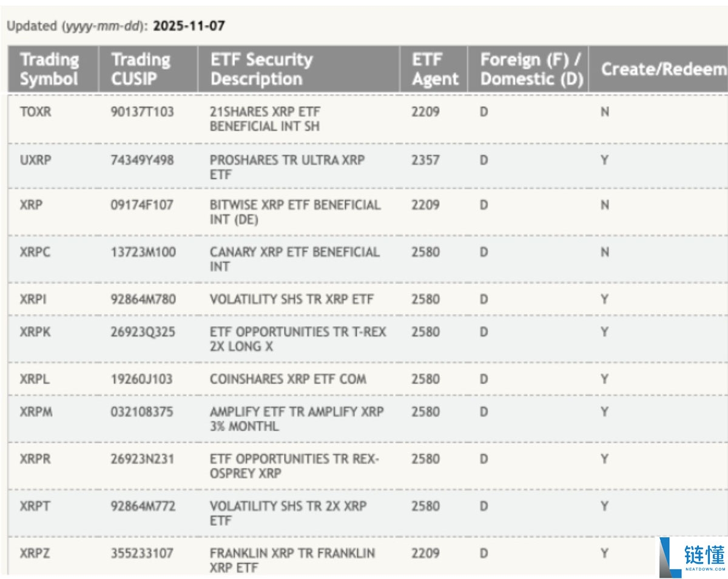728x579 pixels.
Task: Click the NeatDown logo watermark
Action: tap(693, 557)
